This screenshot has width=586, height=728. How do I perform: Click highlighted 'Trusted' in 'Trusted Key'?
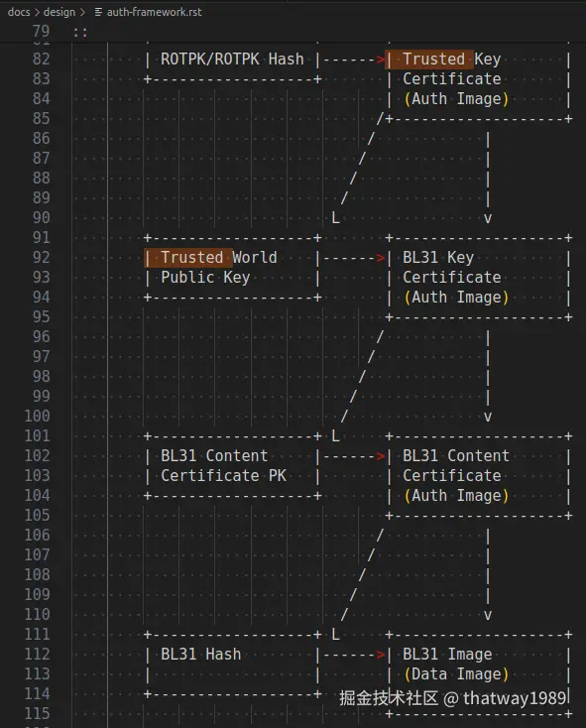434,60
